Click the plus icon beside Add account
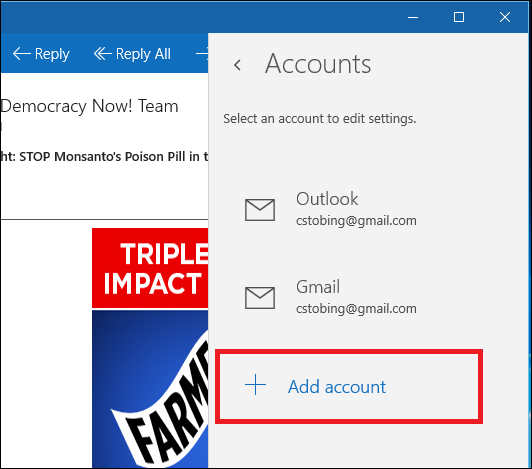This screenshot has height=469, width=532. 255,385
